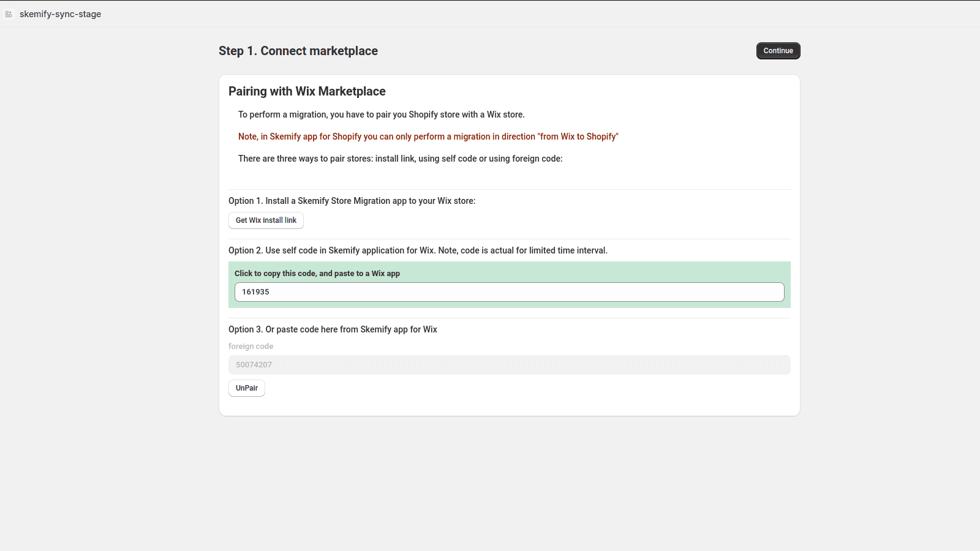Click the Get Wix install link button
980x551 pixels.
(x=266, y=220)
